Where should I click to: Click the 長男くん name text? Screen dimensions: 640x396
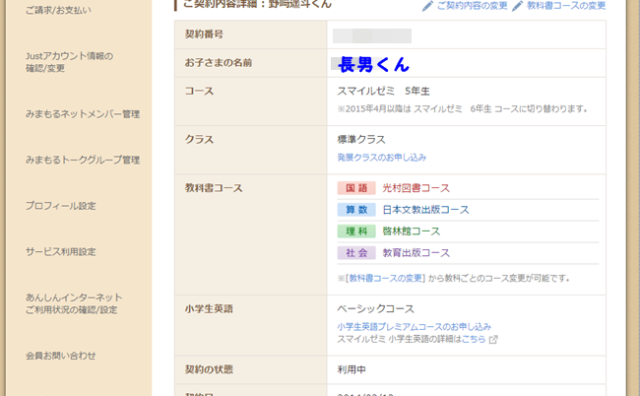pyautogui.click(x=373, y=65)
